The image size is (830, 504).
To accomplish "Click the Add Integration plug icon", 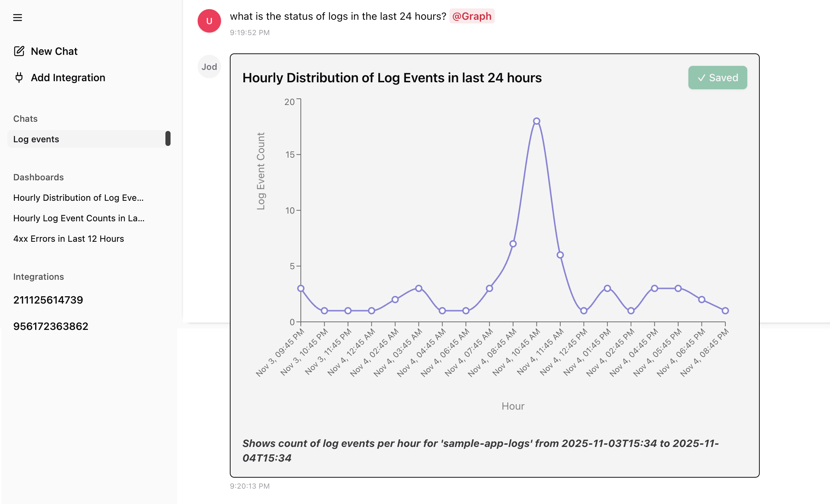I will coord(19,78).
